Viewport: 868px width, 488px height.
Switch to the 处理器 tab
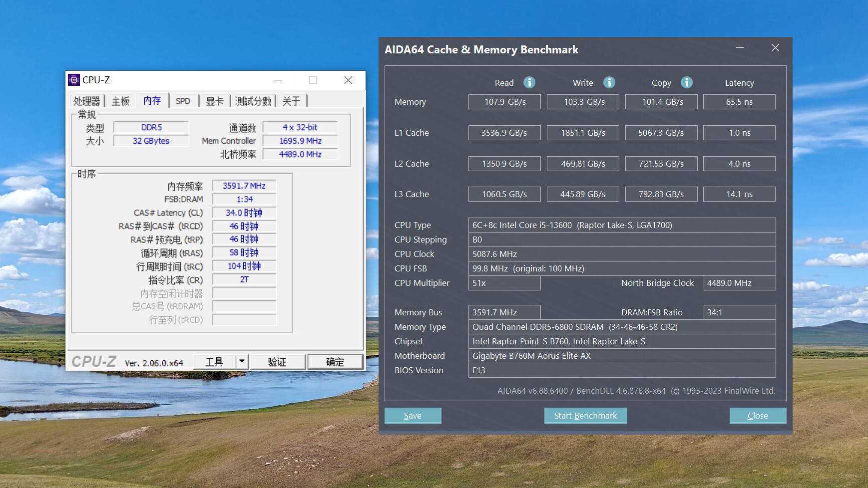pyautogui.click(x=86, y=101)
